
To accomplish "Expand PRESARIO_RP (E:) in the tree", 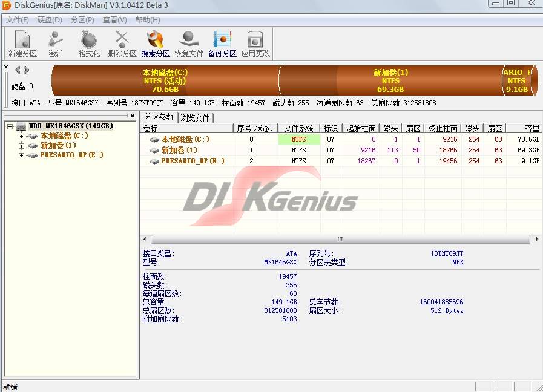I will tap(21, 155).
